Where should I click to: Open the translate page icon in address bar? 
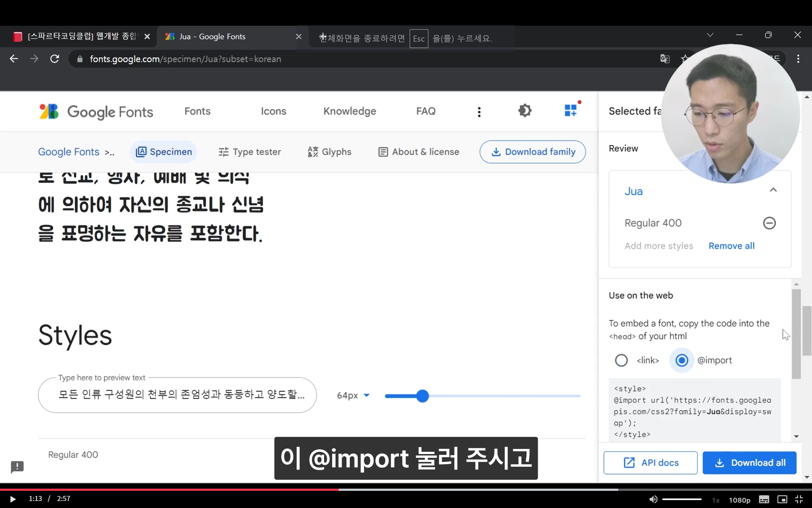click(665, 59)
